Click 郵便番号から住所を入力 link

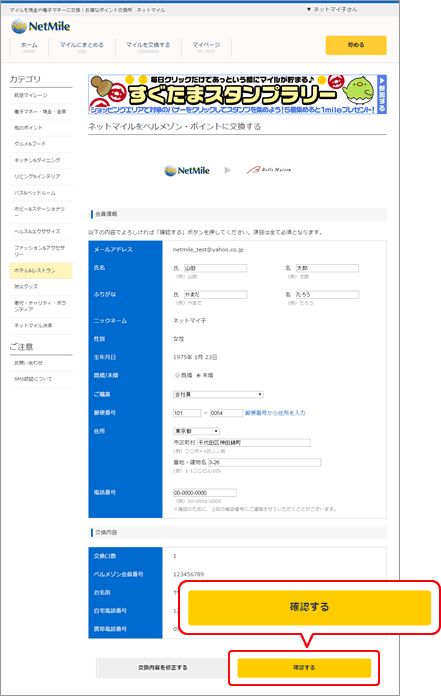tap(275, 413)
